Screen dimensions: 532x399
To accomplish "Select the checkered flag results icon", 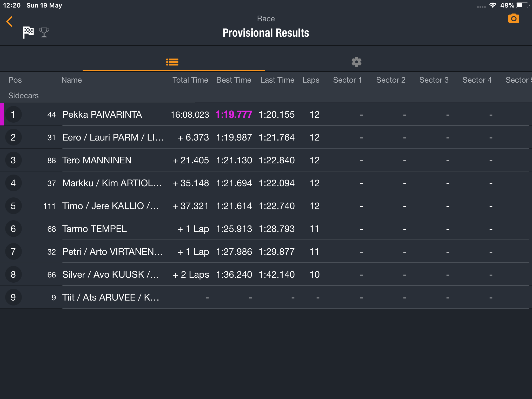I will click(x=28, y=32).
